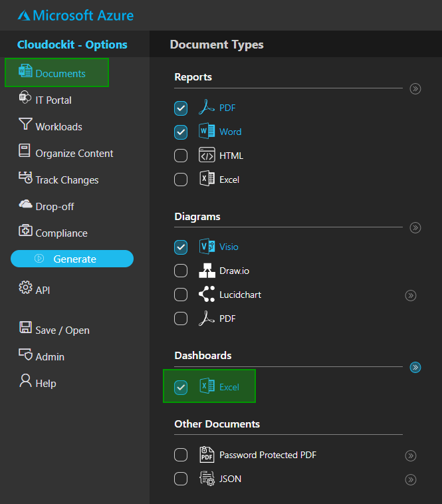Click the Draw.io diagram icon

[x=207, y=271]
